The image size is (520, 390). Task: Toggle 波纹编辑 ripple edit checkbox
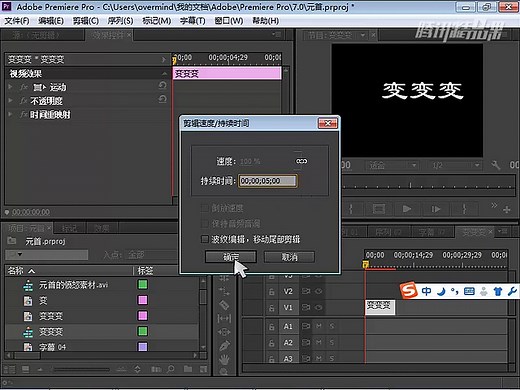tap(205, 239)
